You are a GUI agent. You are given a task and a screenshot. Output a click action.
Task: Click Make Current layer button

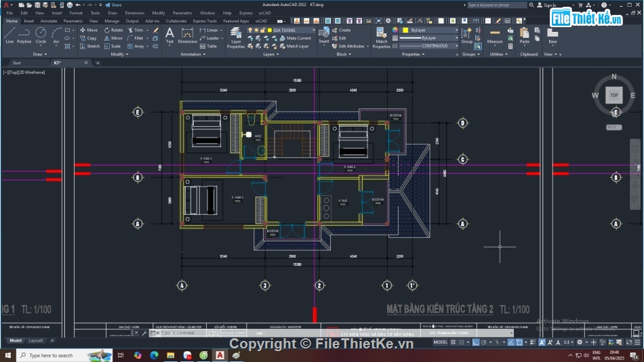(x=295, y=38)
